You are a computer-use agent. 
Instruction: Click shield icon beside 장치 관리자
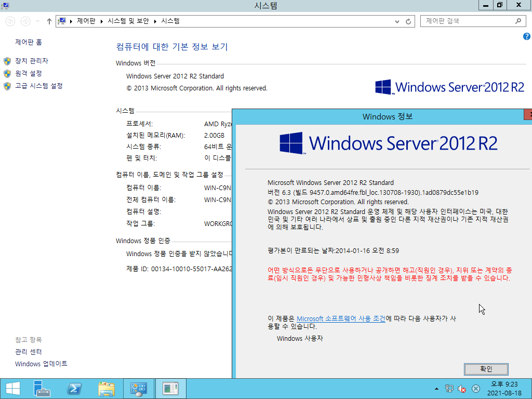pyautogui.click(x=7, y=61)
